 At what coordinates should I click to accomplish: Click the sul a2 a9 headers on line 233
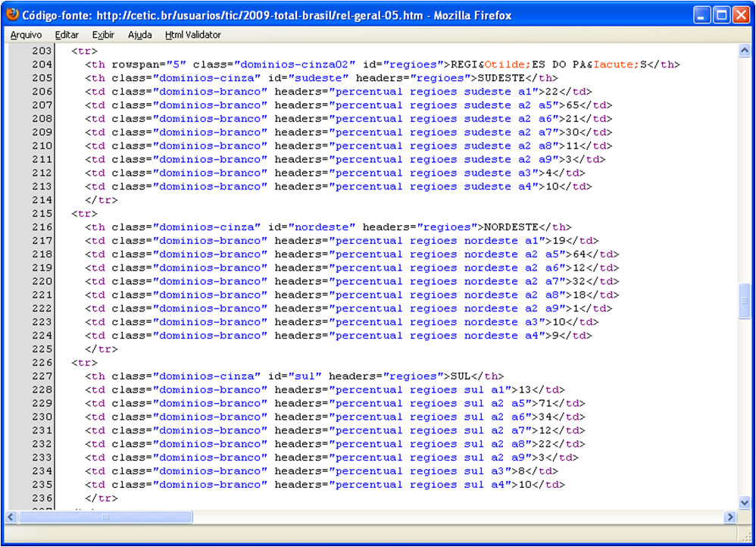point(494,457)
